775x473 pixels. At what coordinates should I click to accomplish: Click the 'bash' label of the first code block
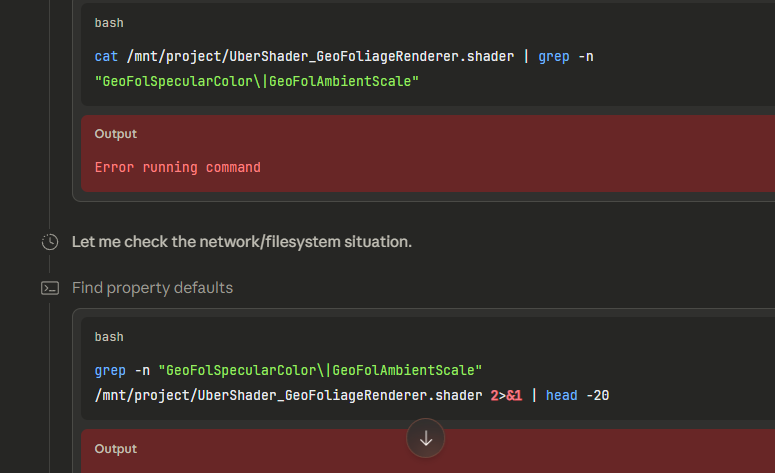click(x=109, y=23)
